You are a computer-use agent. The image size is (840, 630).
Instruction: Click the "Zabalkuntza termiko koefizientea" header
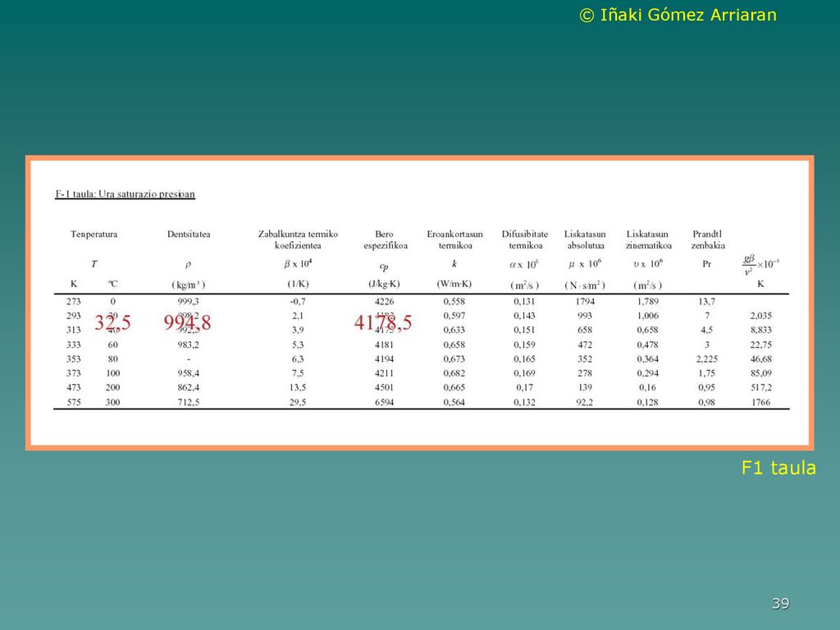pos(298,240)
